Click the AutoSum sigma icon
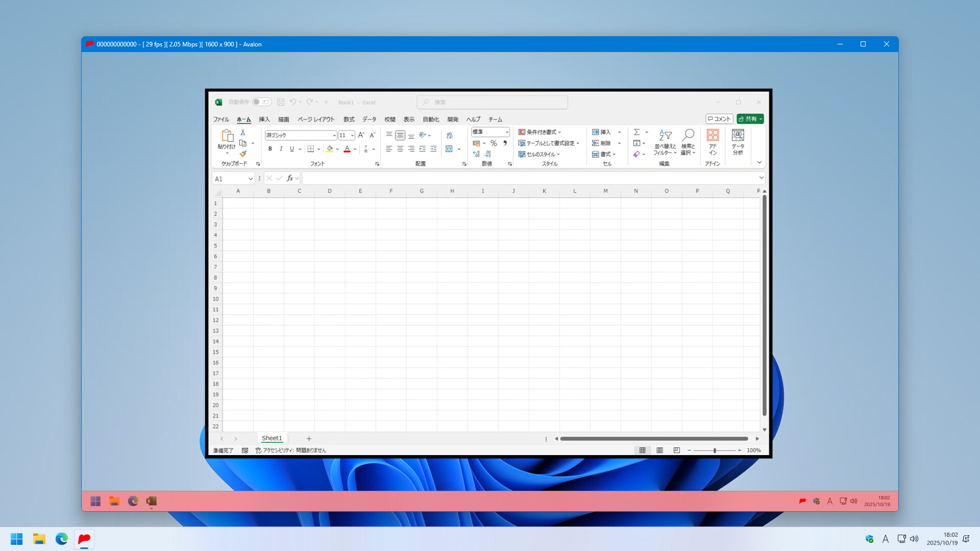This screenshot has width=980, height=551. pyautogui.click(x=636, y=132)
